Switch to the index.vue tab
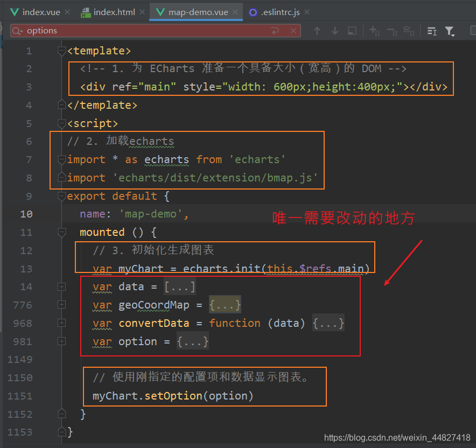Screen dimensions: 476x448 (x=36, y=12)
